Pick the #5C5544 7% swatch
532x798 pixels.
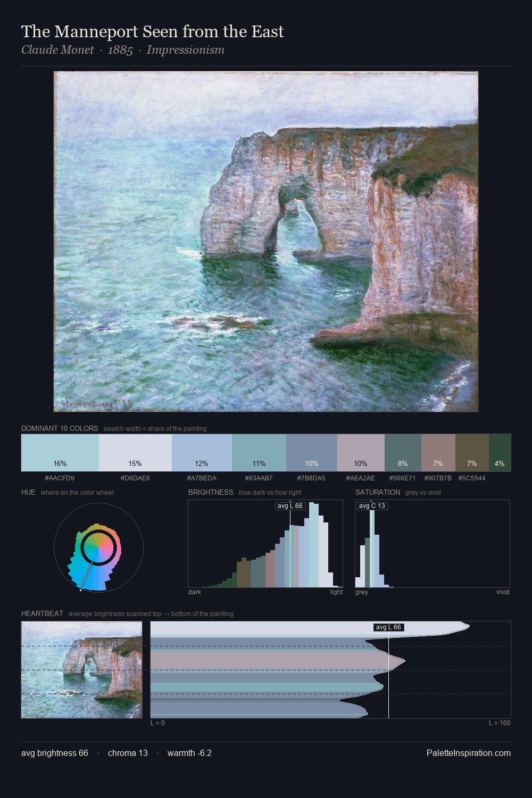(472, 453)
